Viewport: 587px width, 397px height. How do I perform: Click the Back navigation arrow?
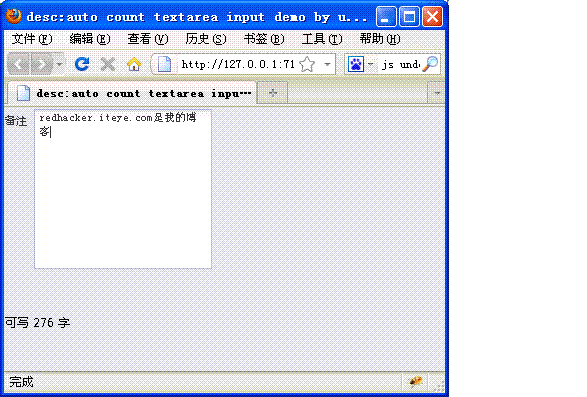[18, 64]
